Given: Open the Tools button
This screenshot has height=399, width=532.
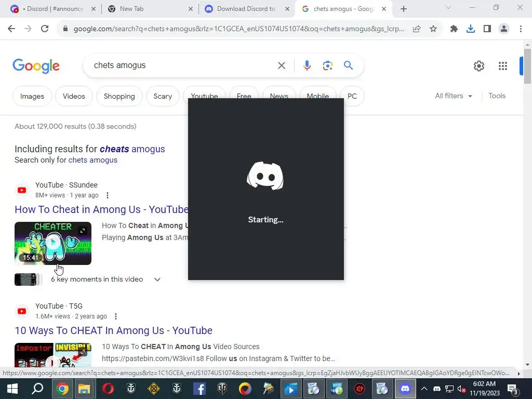Looking at the screenshot, I should (x=497, y=96).
